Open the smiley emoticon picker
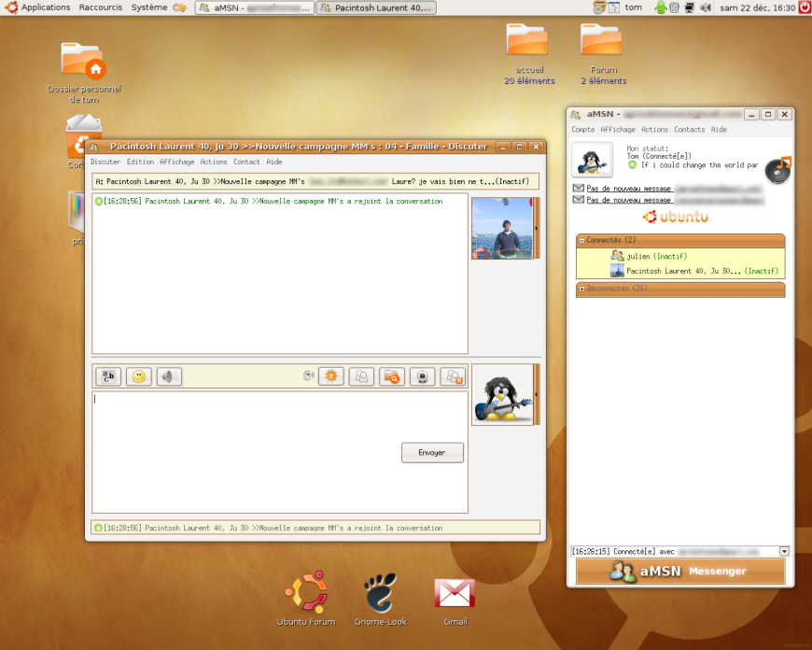Image resolution: width=812 pixels, height=650 pixels. (138, 376)
